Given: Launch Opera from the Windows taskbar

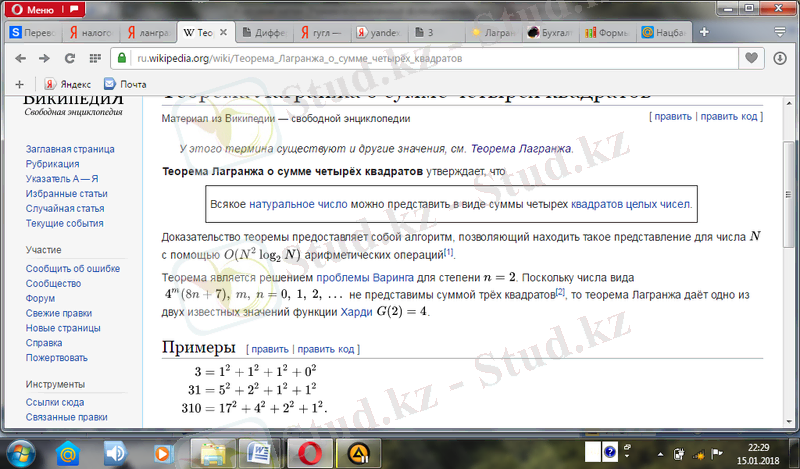Looking at the screenshot, I should (305, 453).
